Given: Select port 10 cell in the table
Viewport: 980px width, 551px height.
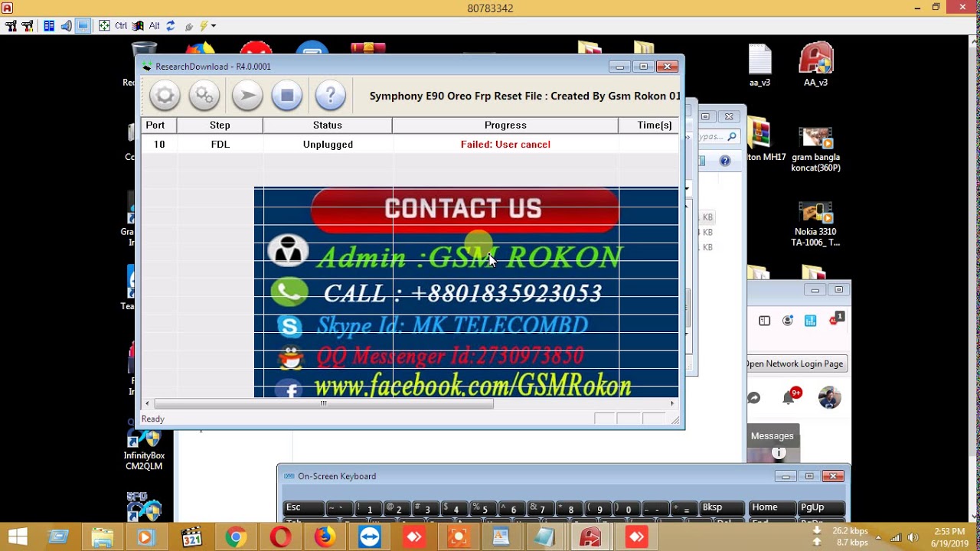Looking at the screenshot, I should tap(159, 144).
